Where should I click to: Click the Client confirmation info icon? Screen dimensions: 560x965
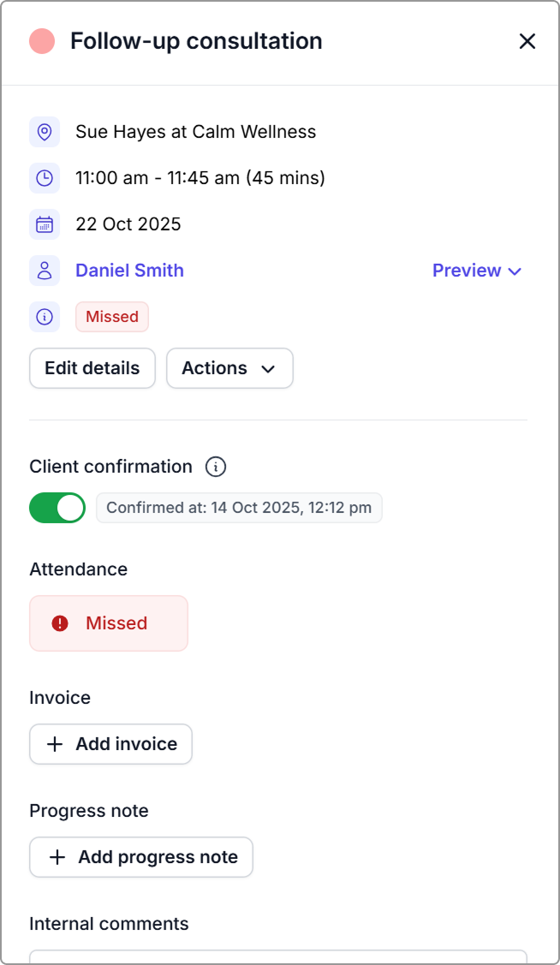tap(216, 467)
